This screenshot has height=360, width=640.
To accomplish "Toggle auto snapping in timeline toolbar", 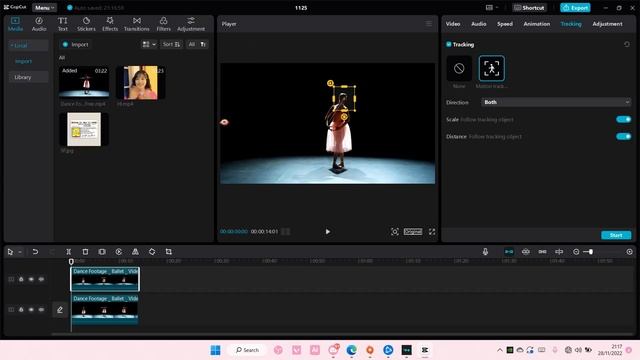I will 526,252.
